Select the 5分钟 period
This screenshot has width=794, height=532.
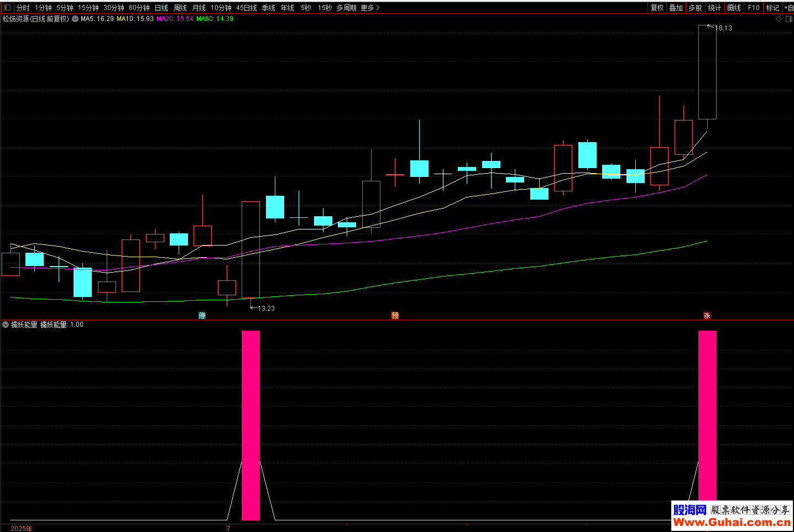tap(65, 8)
